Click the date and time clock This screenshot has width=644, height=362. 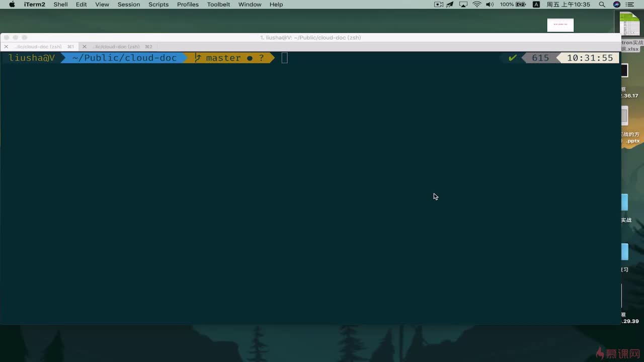pos(569,5)
